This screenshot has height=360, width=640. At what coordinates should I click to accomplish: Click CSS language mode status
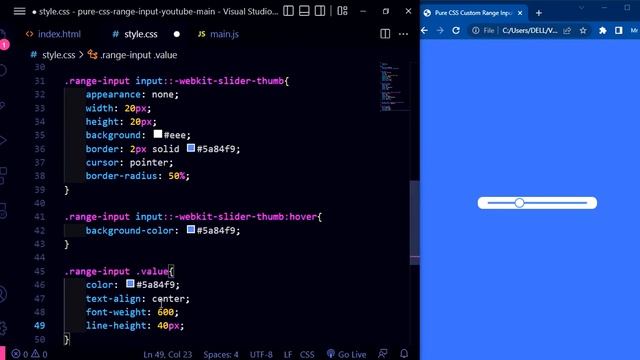[307, 354]
